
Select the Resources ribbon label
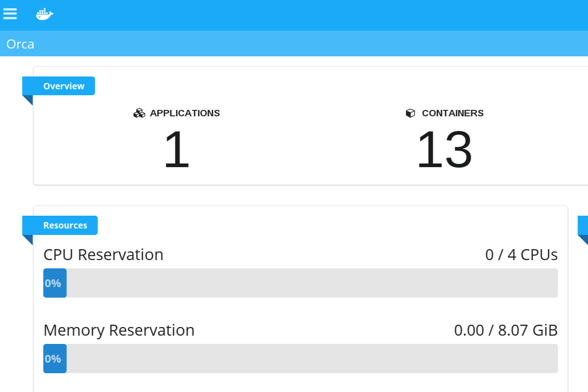[65, 225]
